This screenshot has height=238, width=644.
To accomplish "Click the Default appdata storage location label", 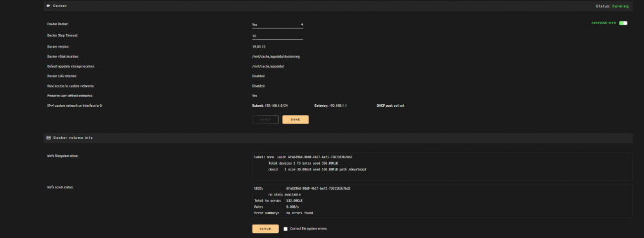I will pos(71,66).
